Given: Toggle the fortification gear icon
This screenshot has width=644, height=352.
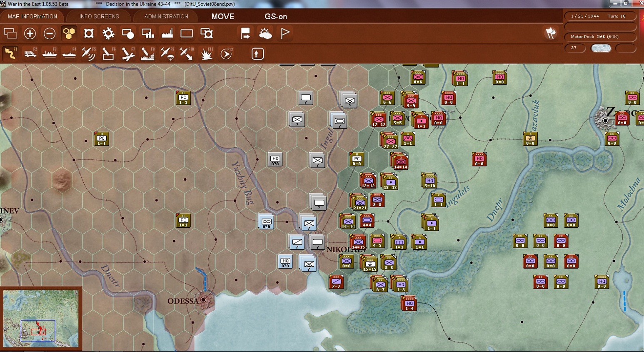Looking at the screenshot, I should (108, 33).
